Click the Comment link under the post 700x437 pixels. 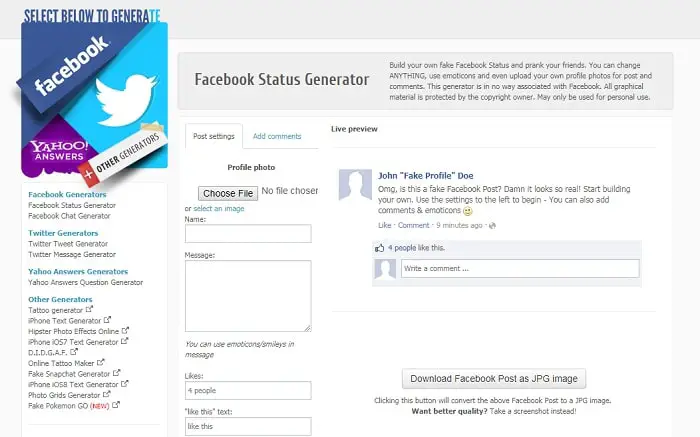tap(413, 225)
